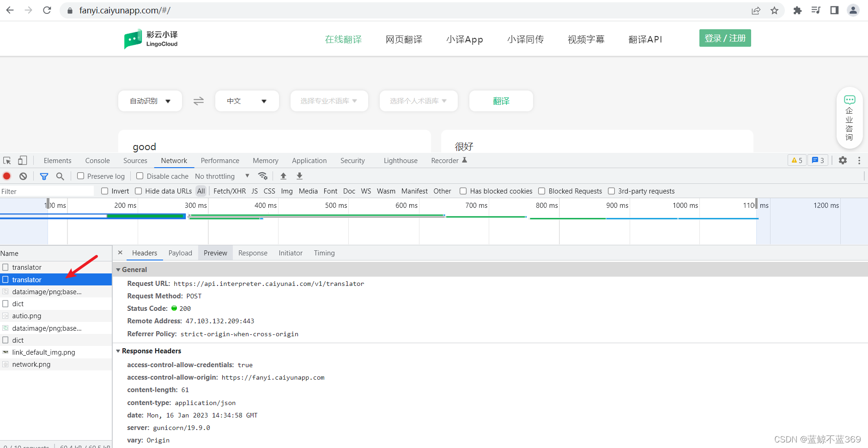Stop recording network log
Viewport: 868px width, 448px height.
pyautogui.click(x=7, y=176)
